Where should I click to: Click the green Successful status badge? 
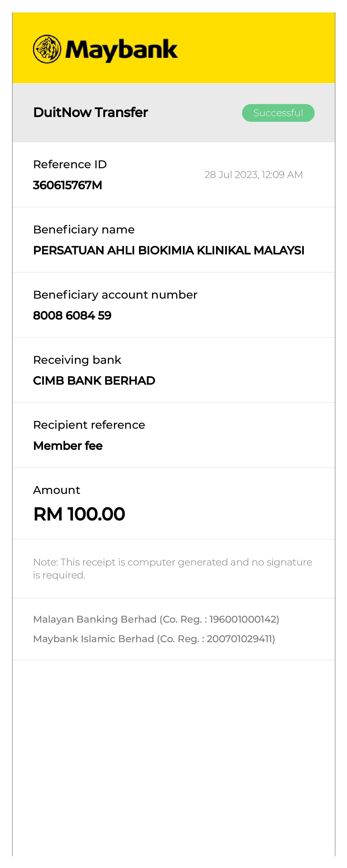(278, 113)
